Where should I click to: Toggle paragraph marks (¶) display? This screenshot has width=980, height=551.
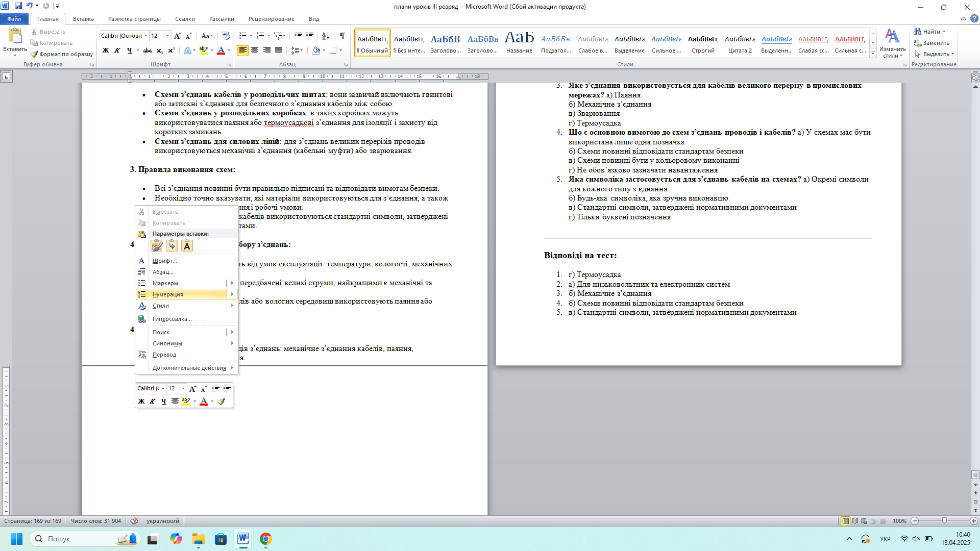342,36
